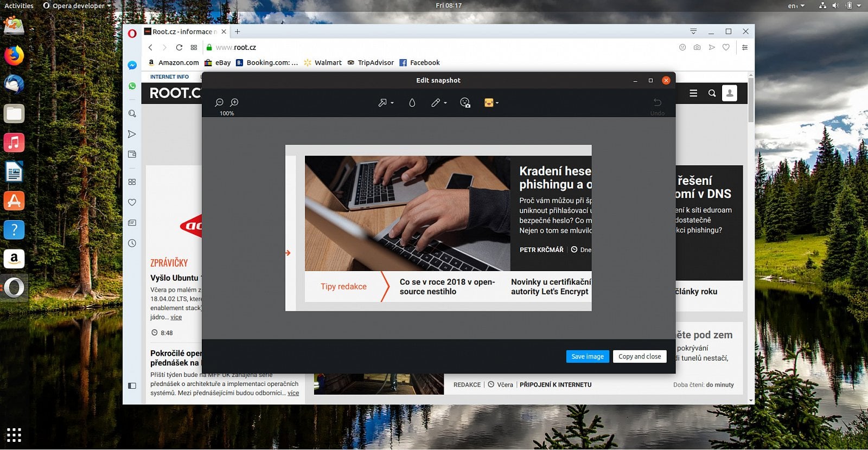Open the root.cz hamburger menu
Viewport: 868px width, 450px height.
(693, 93)
